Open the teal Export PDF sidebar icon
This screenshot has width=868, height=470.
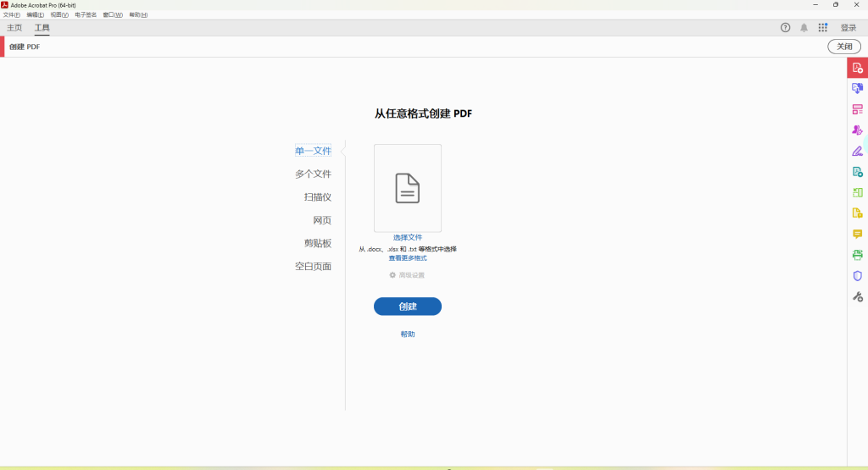pyautogui.click(x=858, y=172)
